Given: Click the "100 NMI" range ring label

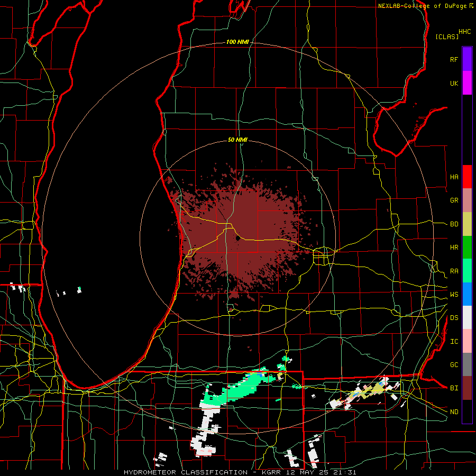Looking at the screenshot, I should (x=237, y=42).
